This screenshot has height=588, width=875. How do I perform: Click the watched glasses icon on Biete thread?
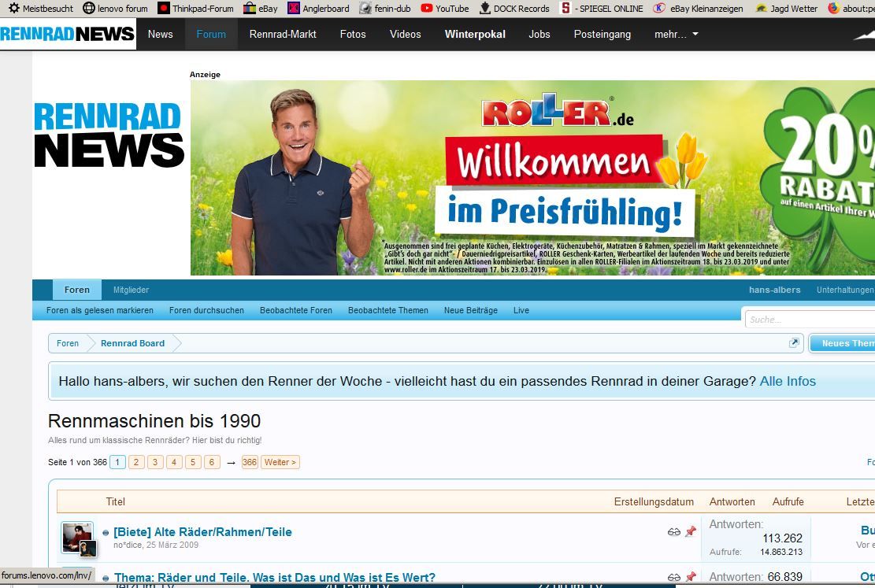673,532
